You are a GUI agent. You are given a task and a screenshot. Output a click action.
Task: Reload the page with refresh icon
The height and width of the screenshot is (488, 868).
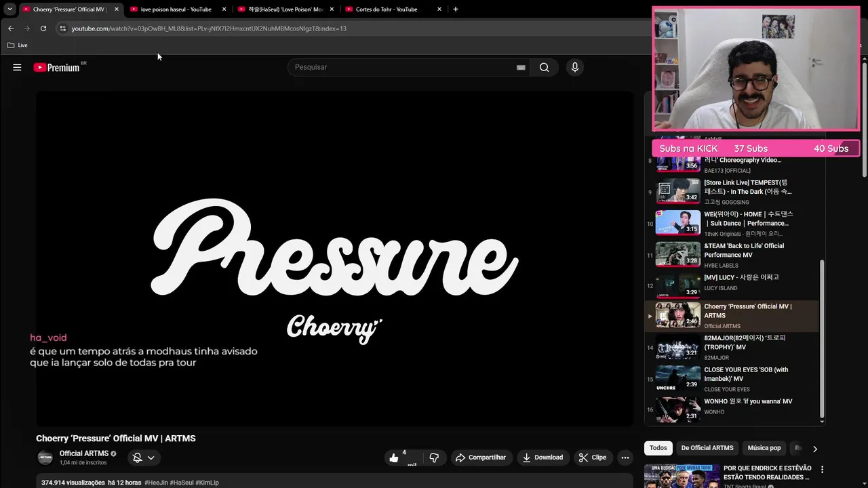tap(43, 28)
